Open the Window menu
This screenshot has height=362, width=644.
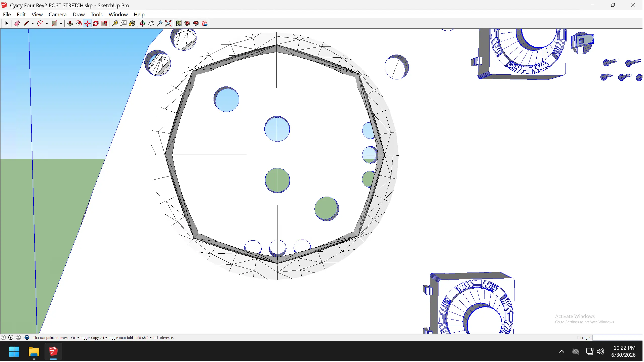pyautogui.click(x=118, y=15)
